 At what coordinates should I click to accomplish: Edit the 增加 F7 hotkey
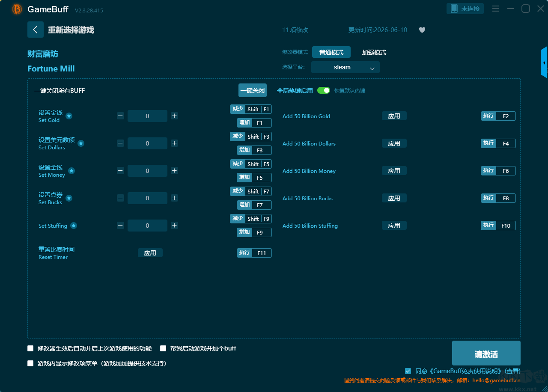click(254, 205)
